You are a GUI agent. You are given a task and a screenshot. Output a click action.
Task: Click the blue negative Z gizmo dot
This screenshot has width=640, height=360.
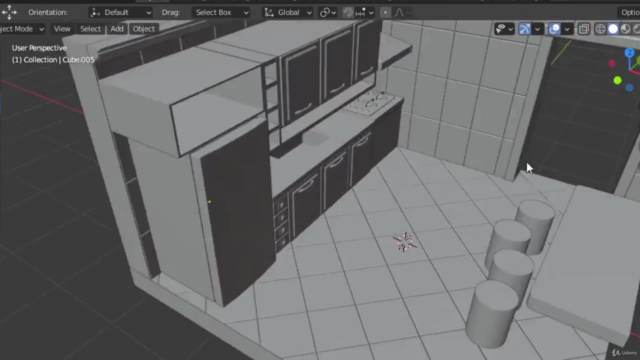click(629, 87)
